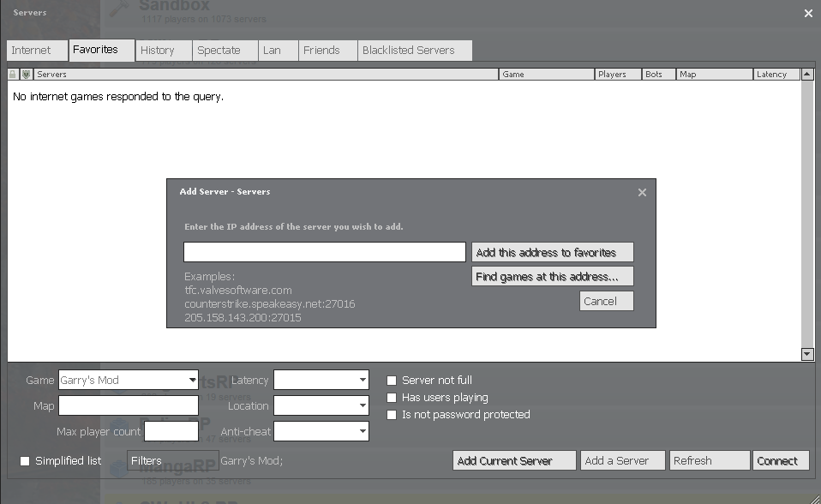Expand the Anti-cheat dropdown
Image resolution: width=821 pixels, height=504 pixels.
[x=321, y=431]
